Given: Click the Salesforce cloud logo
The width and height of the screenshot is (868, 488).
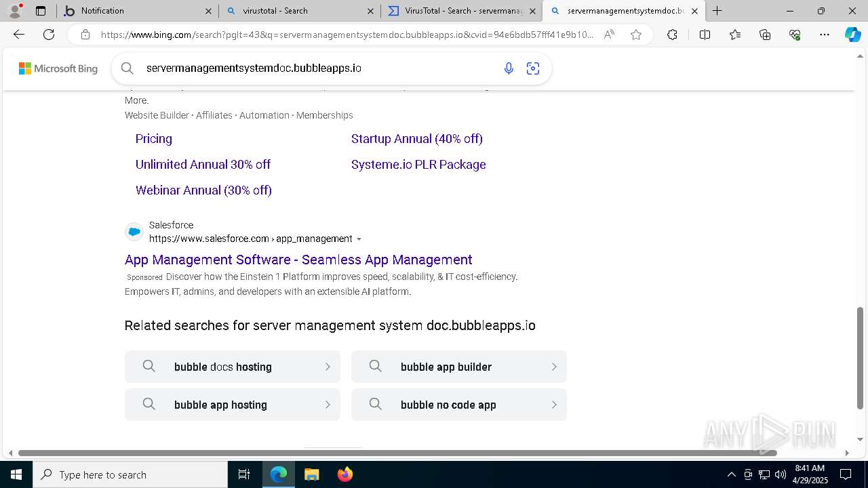Looking at the screenshot, I should (x=134, y=232).
